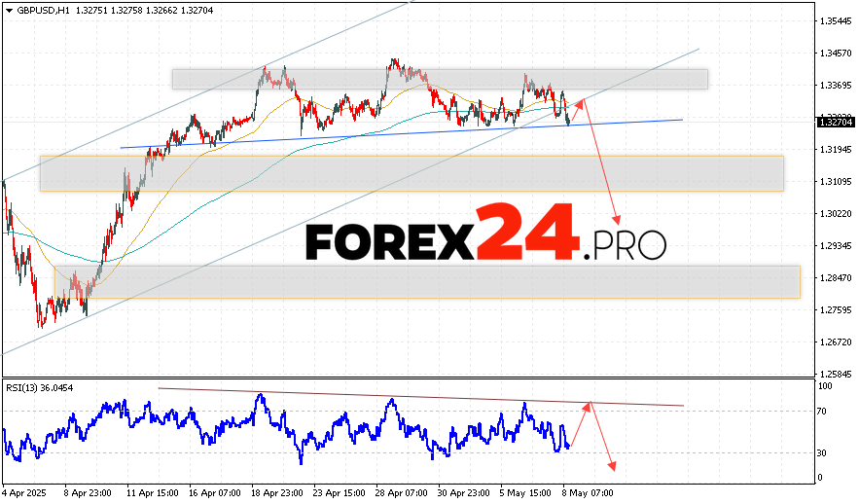Screen dimensions: 859x504
Task: Click the 8 Apr 23:00 time label
Action: click(89, 493)
